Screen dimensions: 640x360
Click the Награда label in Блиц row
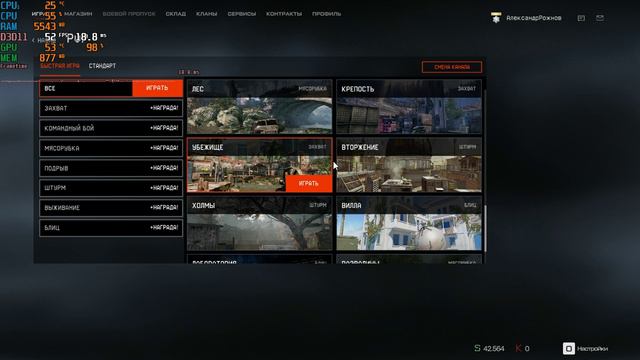pyautogui.click(x=164, y=228)
